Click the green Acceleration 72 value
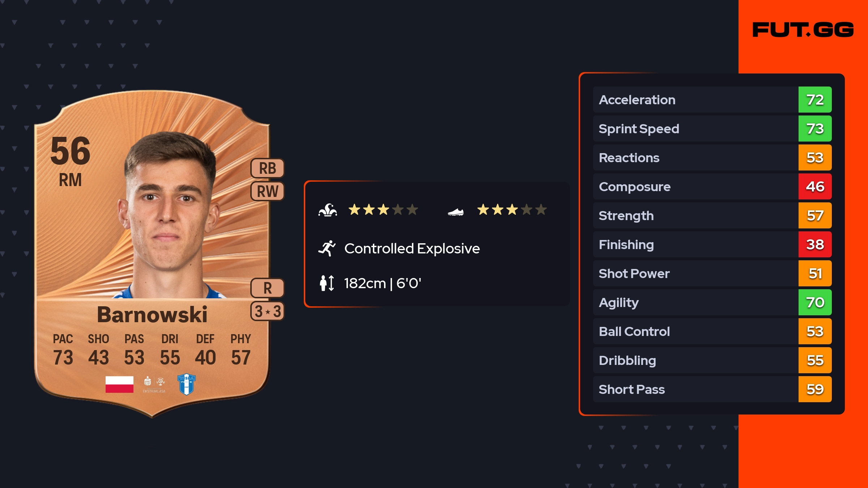The height and width of the screenshot is (488, 868). pyautogui.click(x=815, y=100)
